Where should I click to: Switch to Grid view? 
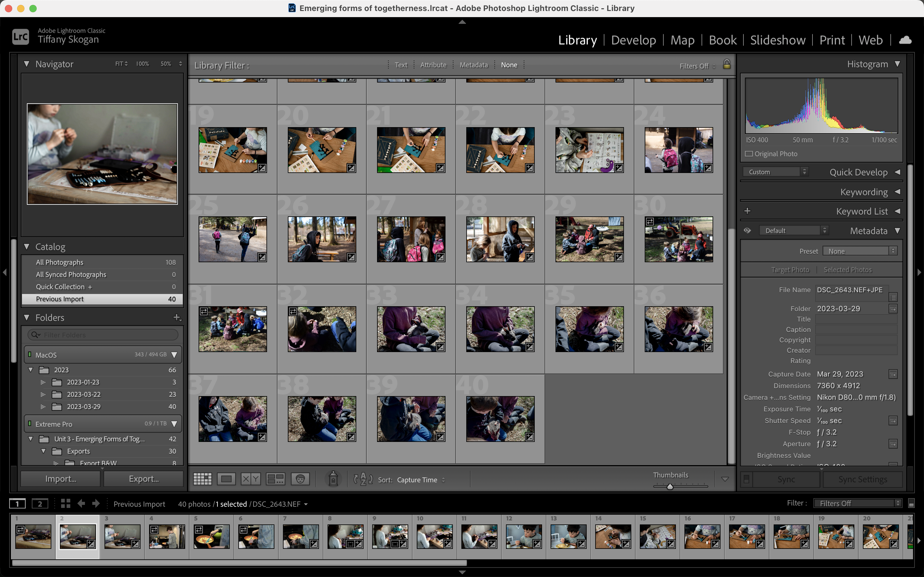pyautogui.click(x=202, y=479)
